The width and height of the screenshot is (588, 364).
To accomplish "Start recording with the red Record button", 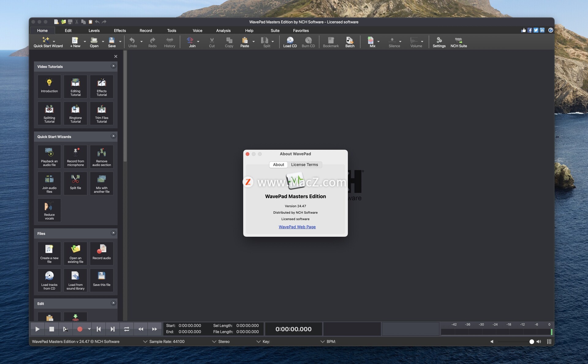I will pos(80,329).
